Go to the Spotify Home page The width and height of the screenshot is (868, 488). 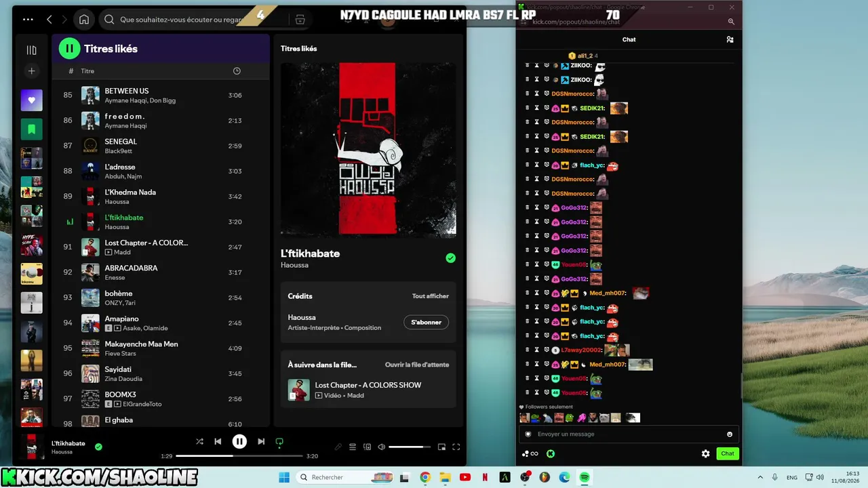84,20
